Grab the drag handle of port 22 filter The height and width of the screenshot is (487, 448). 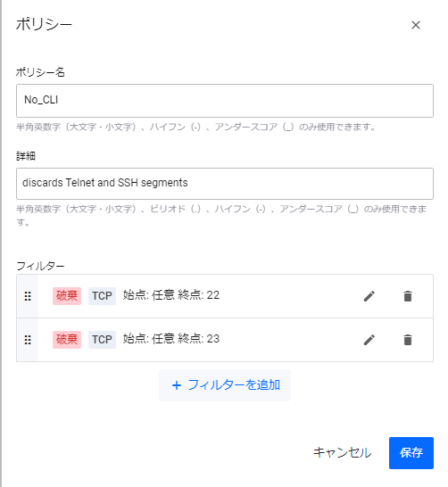click(28, 296)
